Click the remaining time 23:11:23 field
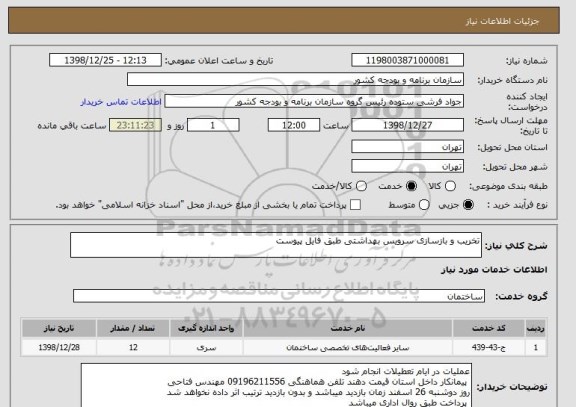The height and width of the screenshot is (407, 576). tap(136, 125)
